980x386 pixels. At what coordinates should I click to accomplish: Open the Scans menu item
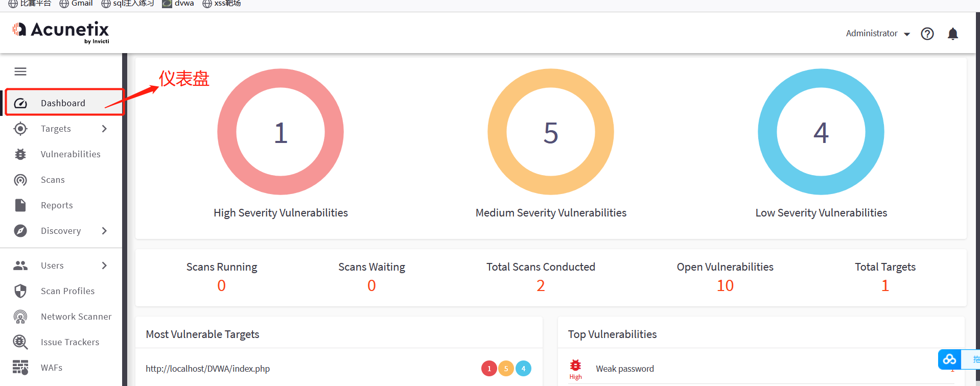[x=61, y=180]
